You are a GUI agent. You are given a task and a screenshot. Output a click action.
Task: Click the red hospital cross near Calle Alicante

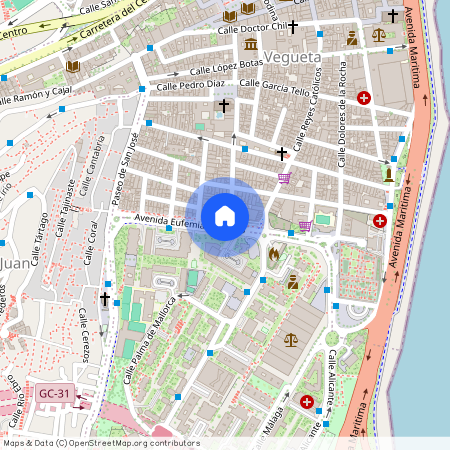coord(307,402)
